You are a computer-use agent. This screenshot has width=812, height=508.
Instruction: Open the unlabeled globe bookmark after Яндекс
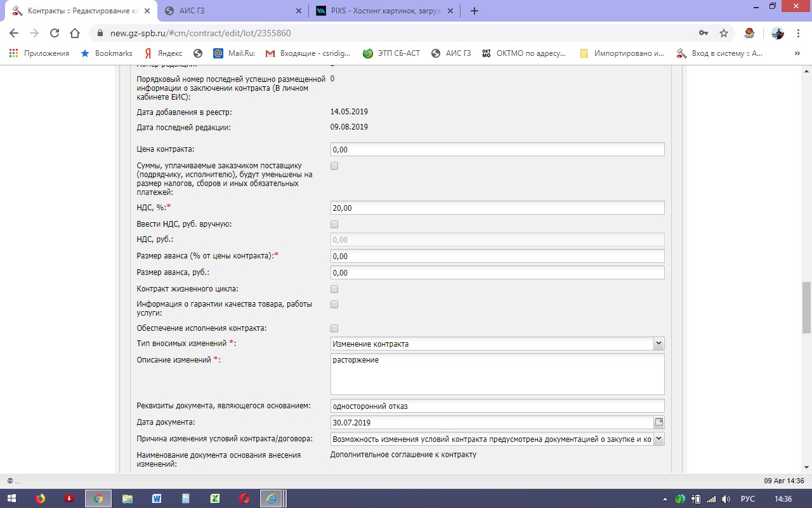click(x=198, y=54)
